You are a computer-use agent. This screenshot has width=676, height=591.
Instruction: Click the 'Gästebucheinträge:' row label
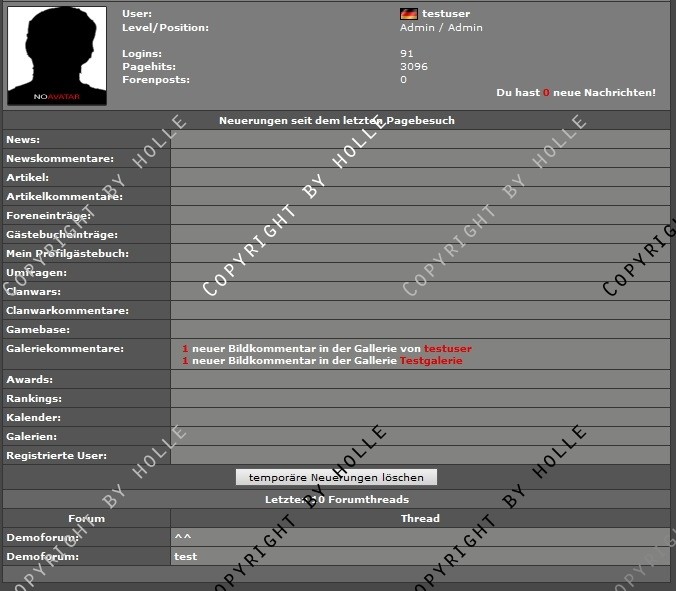(62, 235)
